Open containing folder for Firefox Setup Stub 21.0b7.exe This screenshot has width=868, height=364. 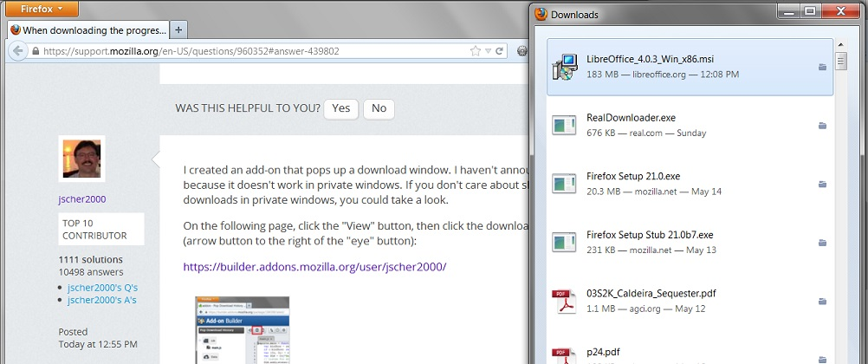tap(822, 243)
